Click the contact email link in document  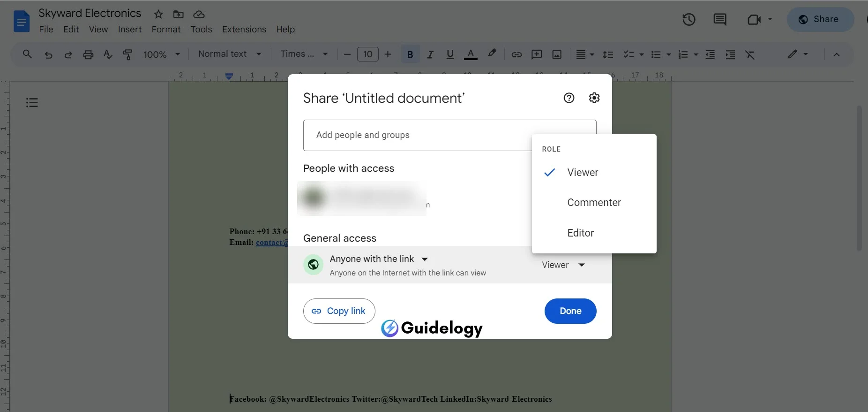click(271, 243)
